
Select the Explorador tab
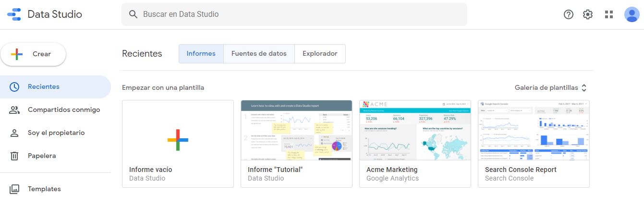click(x=320, y=54)
